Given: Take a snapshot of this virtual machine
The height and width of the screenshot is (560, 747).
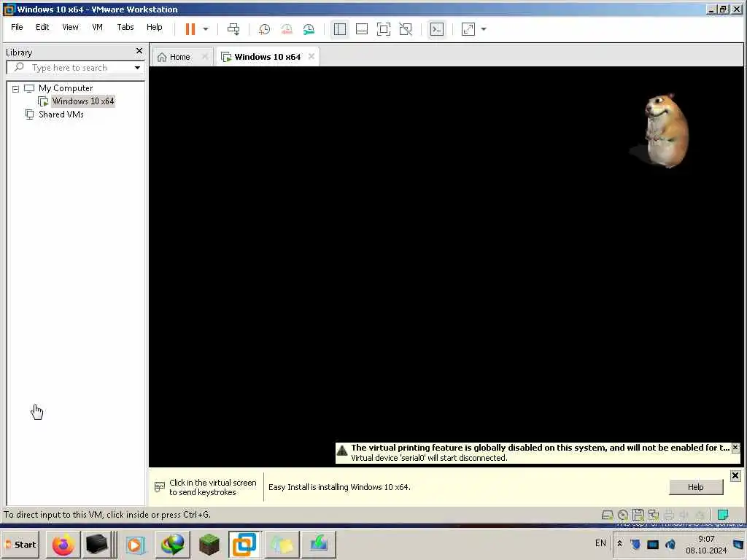Looking at the screenshot, I should (x=264, y=29).
